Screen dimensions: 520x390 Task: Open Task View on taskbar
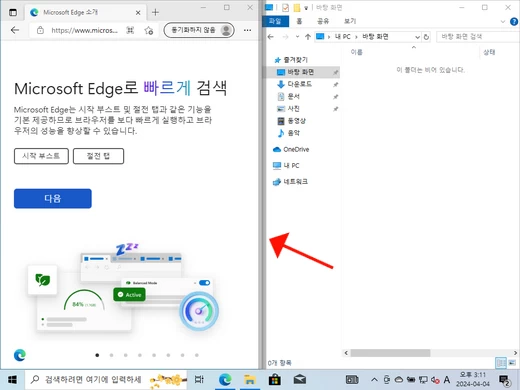click(x=199, y=380)
